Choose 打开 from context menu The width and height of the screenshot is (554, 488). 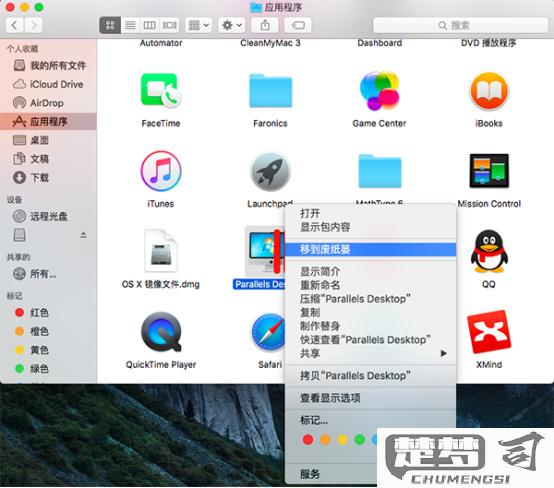coord(370,213)
